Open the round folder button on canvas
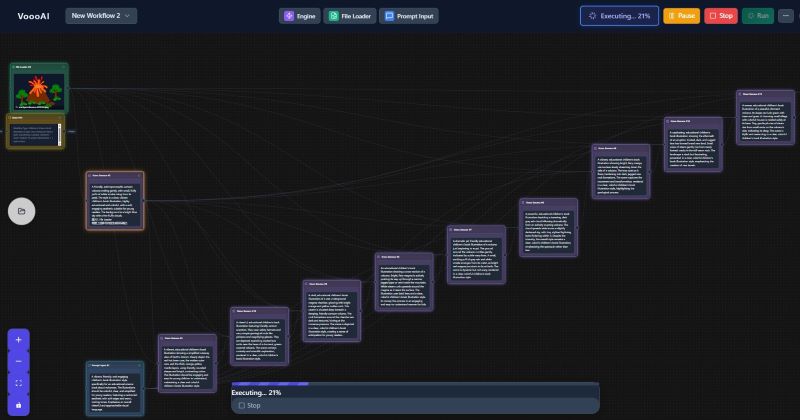Viewport: 800px width, 420px height. pos(21,211)
